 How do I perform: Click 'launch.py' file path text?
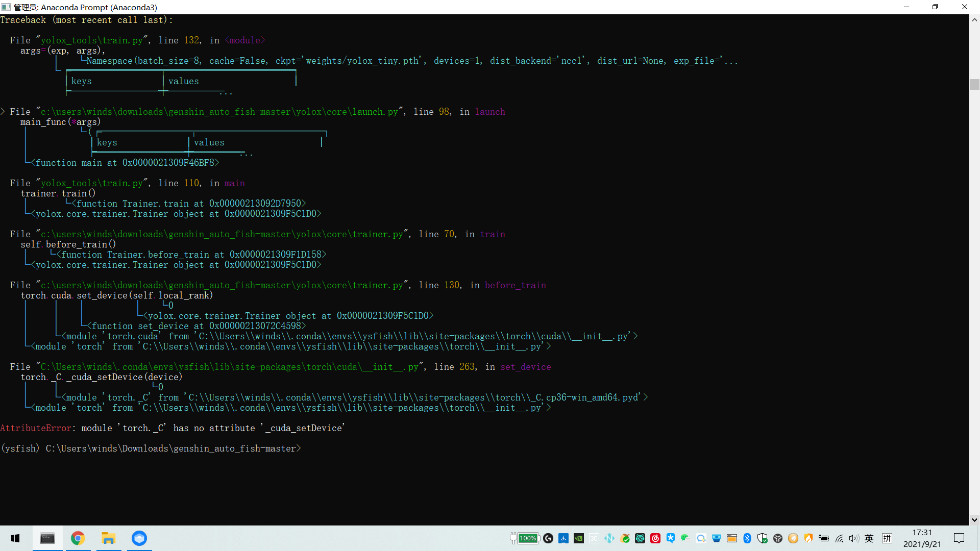tap(219, 112)
